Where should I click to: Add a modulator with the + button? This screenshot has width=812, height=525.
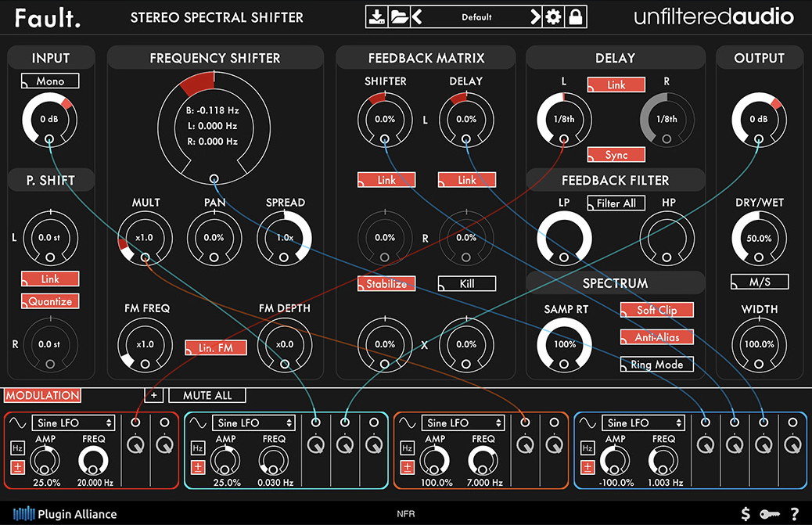(x=154, y=395)
